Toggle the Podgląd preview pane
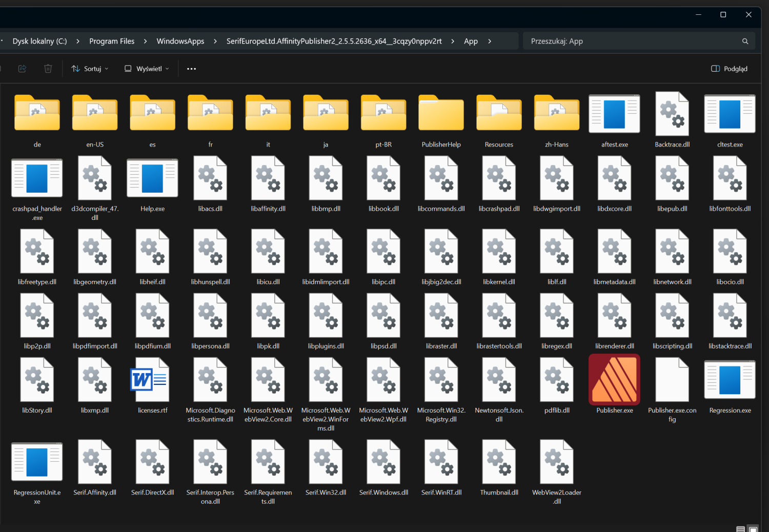The height and width of the screenshot is (532, 769). click(729, 69)
